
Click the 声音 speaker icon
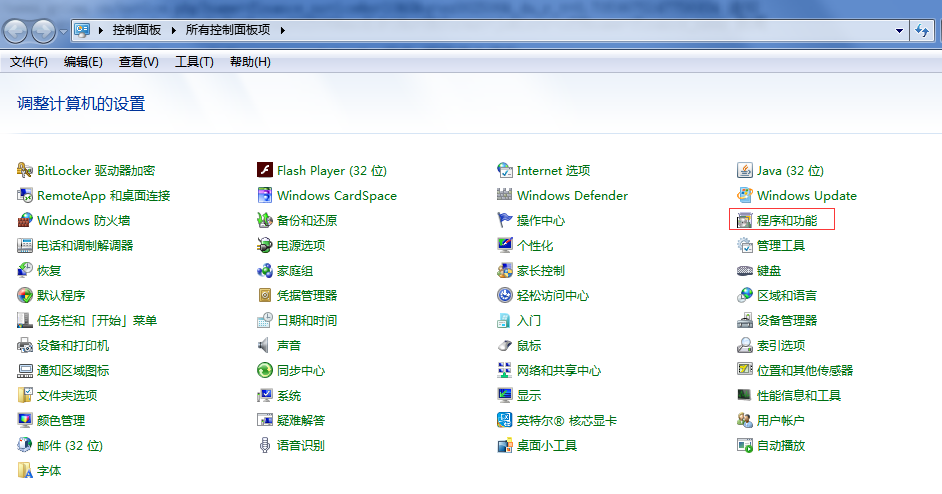click(265, 346)
